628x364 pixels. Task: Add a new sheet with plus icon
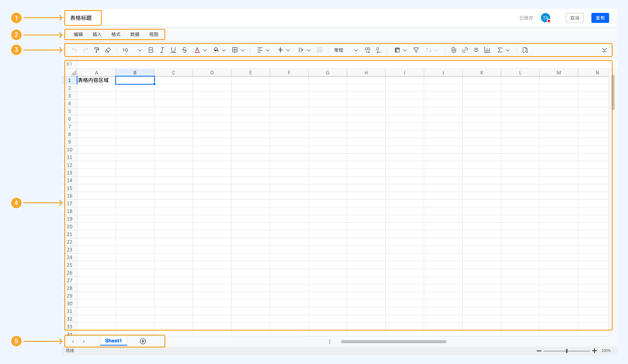(143, 341)
